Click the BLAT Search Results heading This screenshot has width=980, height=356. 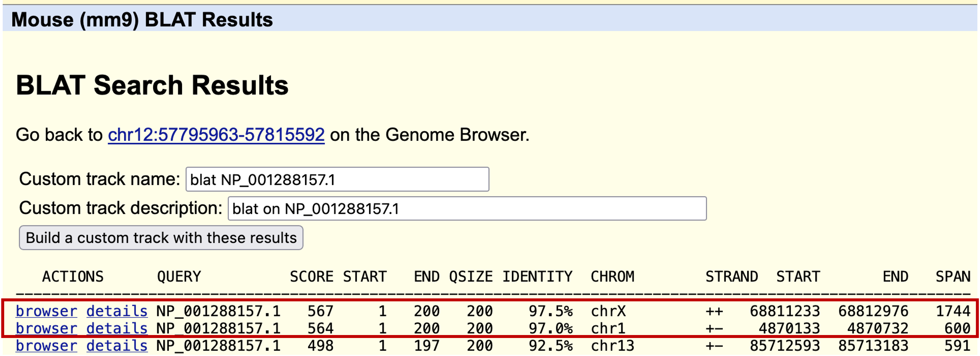152,85
